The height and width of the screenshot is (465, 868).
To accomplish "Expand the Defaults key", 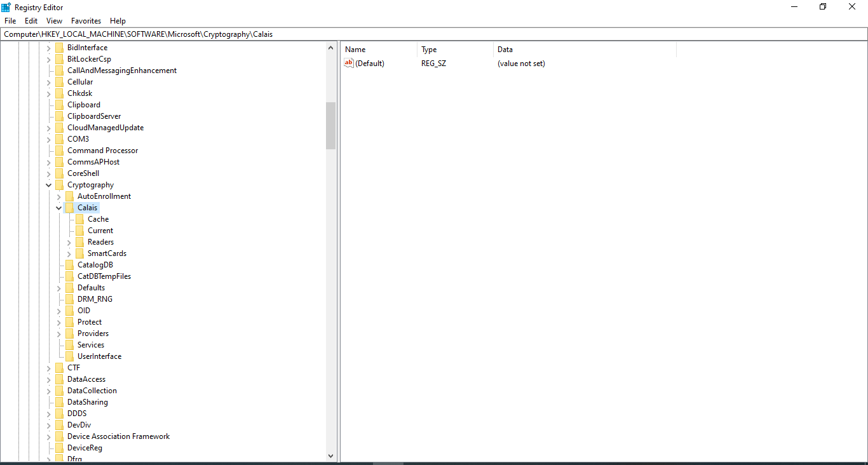I will click(x=59, y=288).
